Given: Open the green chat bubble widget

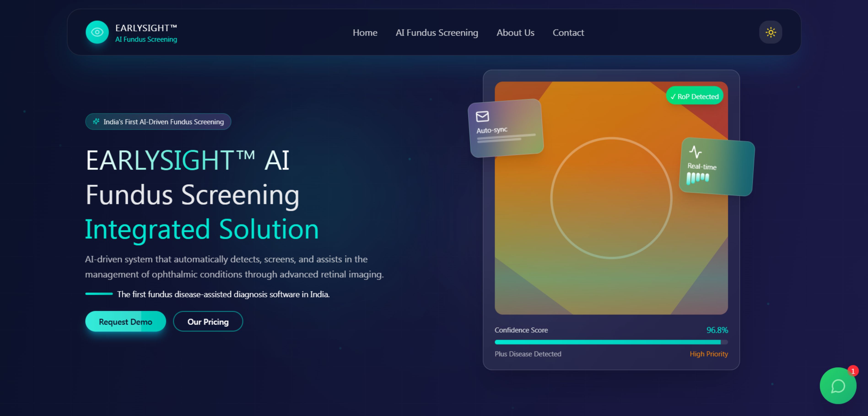Looking at the screenshot, I should 838,386.
